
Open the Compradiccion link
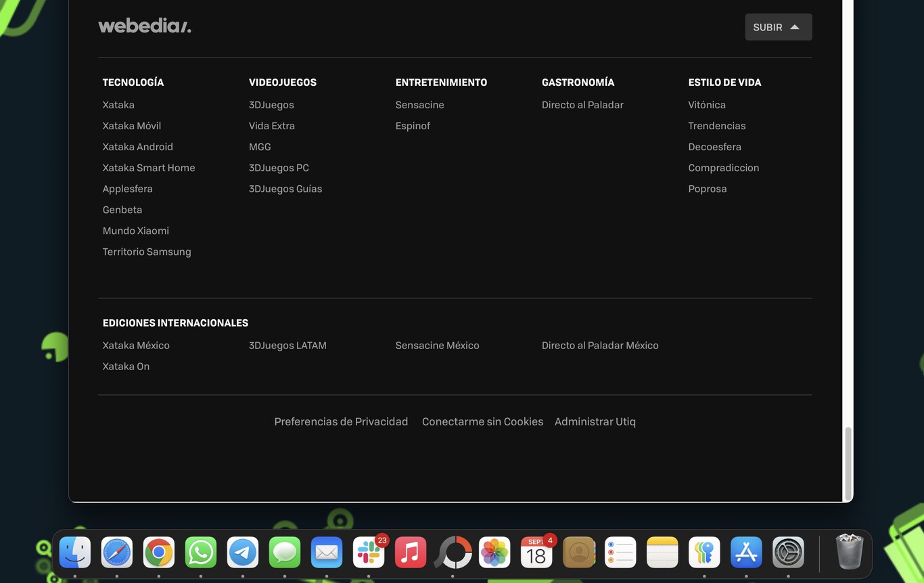point(724,168)
